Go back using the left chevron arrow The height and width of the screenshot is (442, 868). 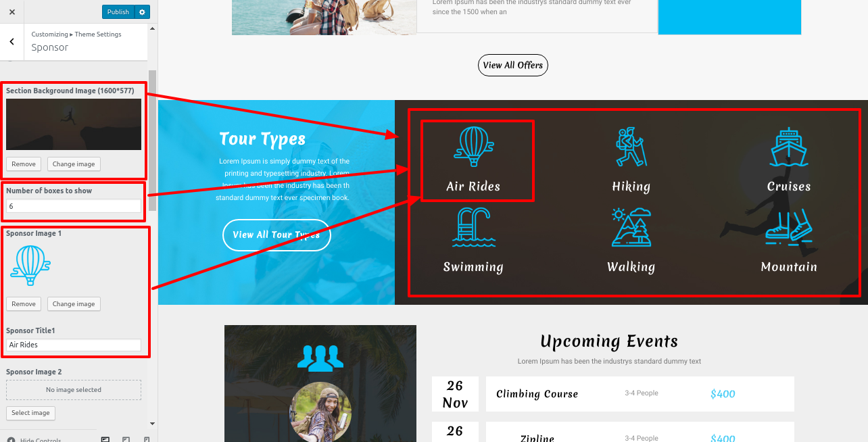(11, 42)
